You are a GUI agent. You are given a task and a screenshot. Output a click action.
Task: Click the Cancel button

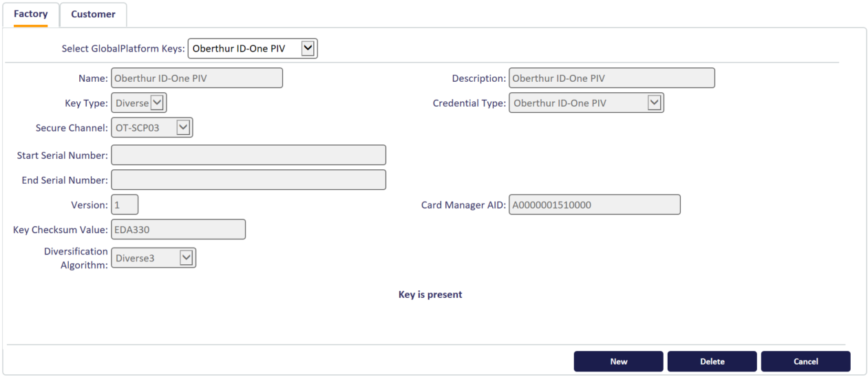[805, 361]
